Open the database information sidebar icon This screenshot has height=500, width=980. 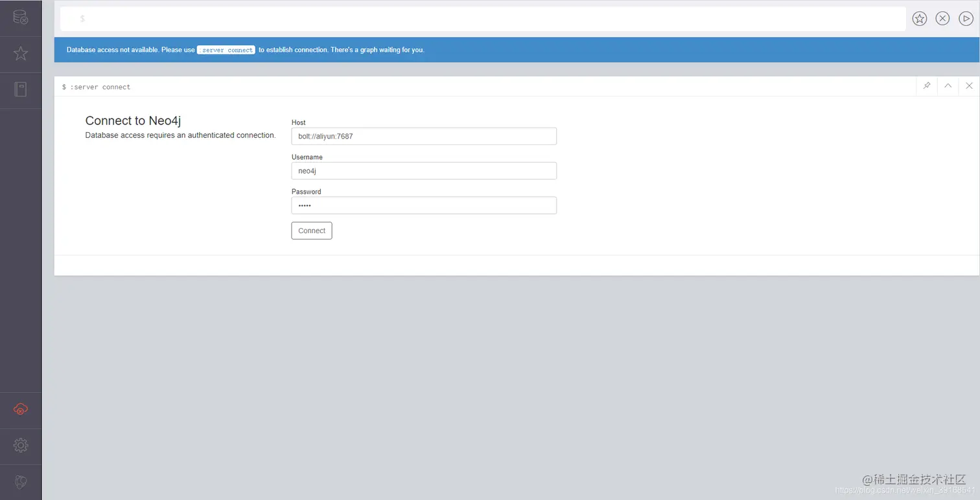[x=21, y=17]
